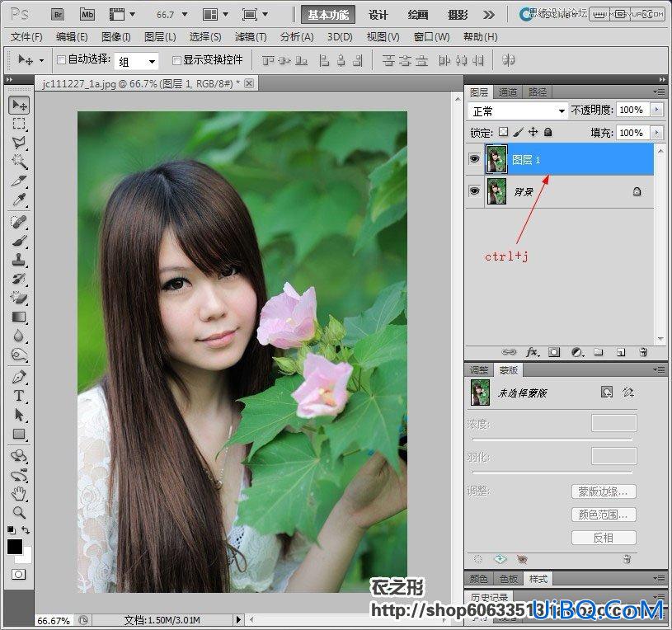Image resolution: width=672 pixels, height=630 pixels.
Task: Select the Move tool
Action: (x=18, y=105)
